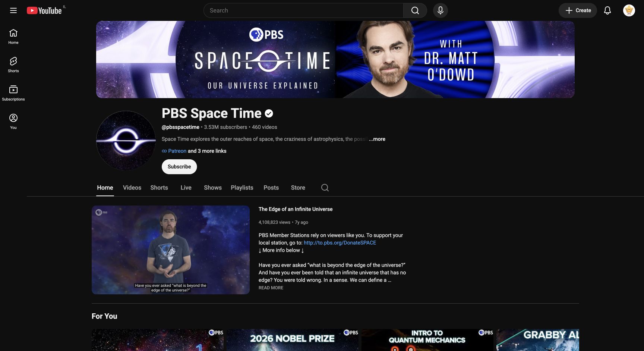Switch to the Live tab

(x=186, y=188)
